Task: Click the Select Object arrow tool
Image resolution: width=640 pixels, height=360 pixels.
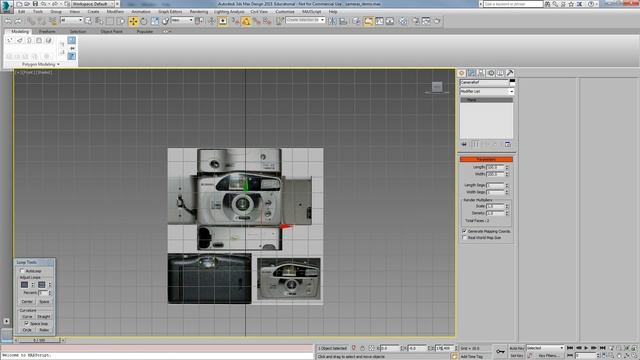Action: [89, 21]
